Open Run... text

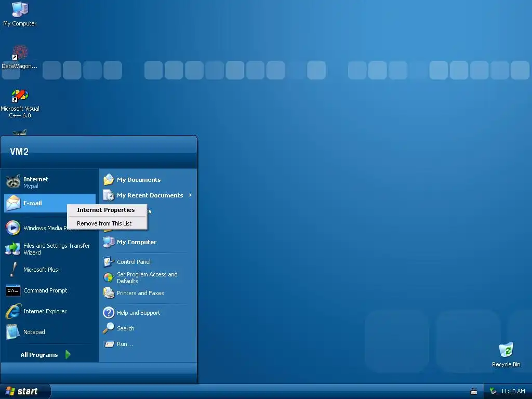[x=125, y=344]
